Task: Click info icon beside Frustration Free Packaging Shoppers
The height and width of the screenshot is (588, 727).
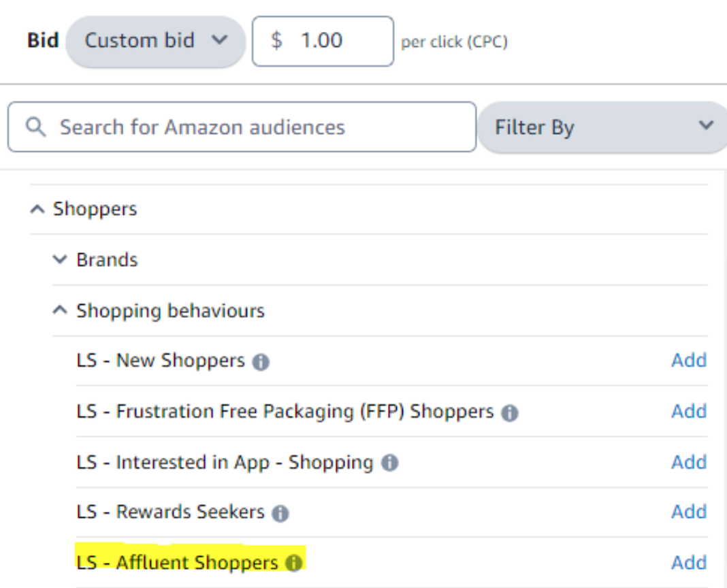Action: click(510, 412)
